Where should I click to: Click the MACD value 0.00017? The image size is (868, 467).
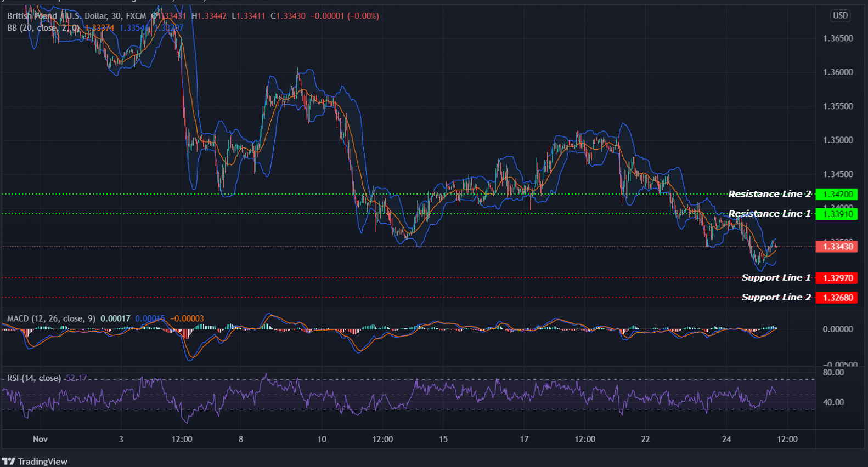[115, 318]
